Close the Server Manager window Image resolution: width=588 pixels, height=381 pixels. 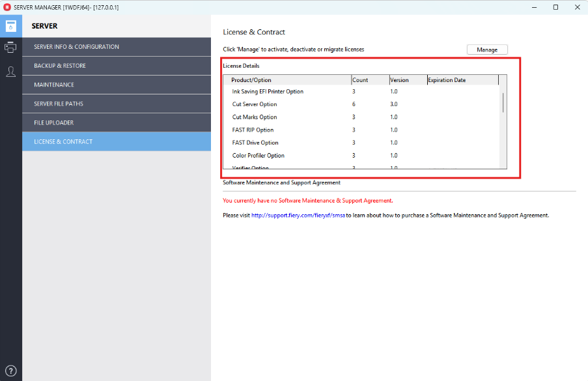click(x=578, y=7)
